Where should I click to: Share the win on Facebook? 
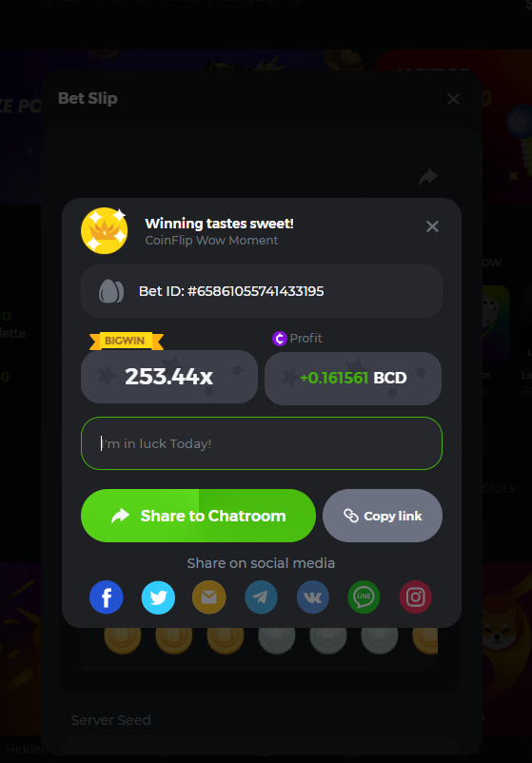click(x=106, y=597)
